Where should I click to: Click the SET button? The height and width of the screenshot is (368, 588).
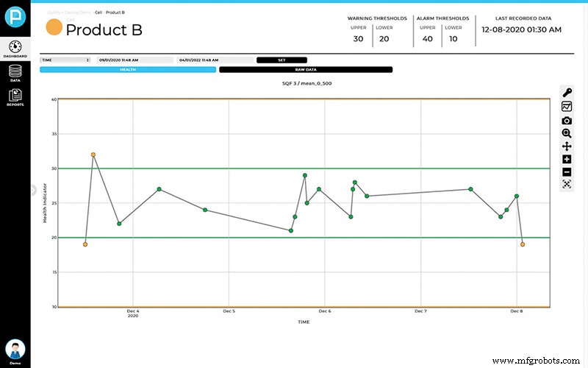[x=282, y=60]
